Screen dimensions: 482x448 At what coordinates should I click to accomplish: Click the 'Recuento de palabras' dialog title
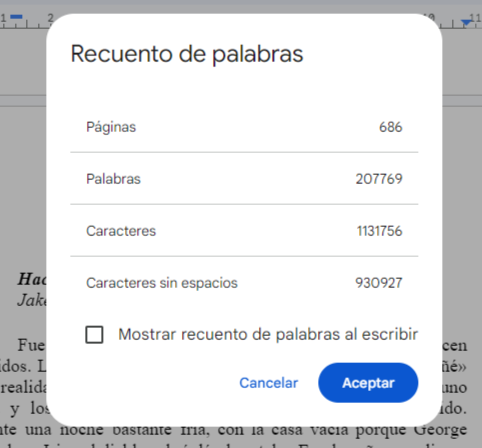(187, 54)
